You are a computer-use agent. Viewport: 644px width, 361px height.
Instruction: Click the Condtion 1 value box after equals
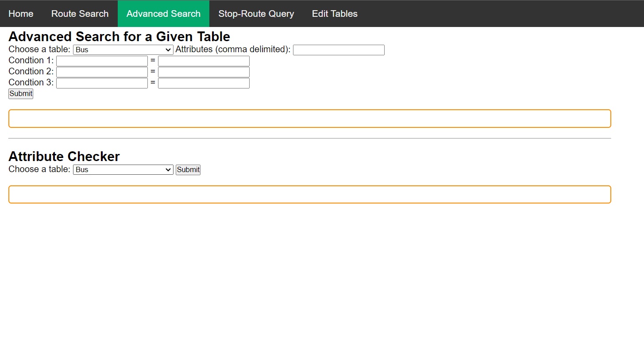click(x=204, y=61)
